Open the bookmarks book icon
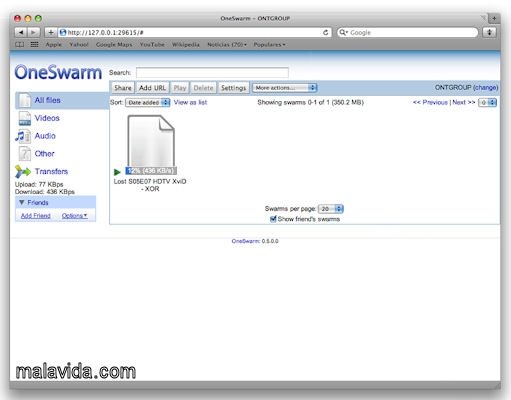This screenshot has width=511, height=400. (x=20, y=44)
